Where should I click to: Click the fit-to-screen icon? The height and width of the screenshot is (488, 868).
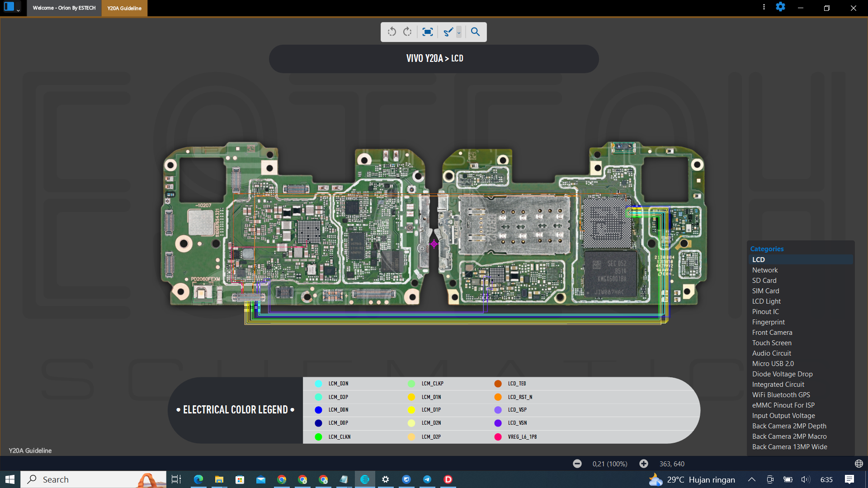[x=427, y=32]
